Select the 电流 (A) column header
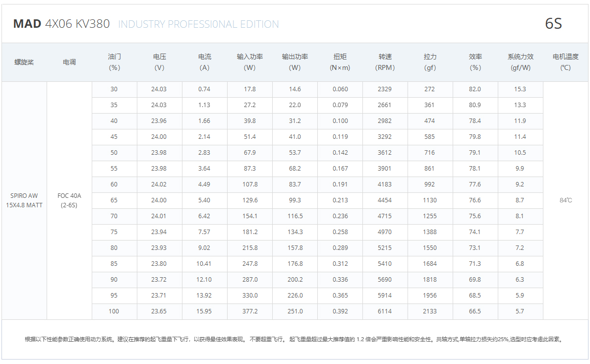Screen dimensions: 590x364 205,62
